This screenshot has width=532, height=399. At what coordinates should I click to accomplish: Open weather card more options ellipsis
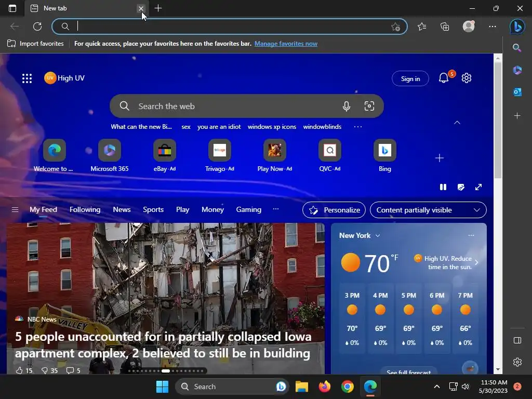(471, 235)
